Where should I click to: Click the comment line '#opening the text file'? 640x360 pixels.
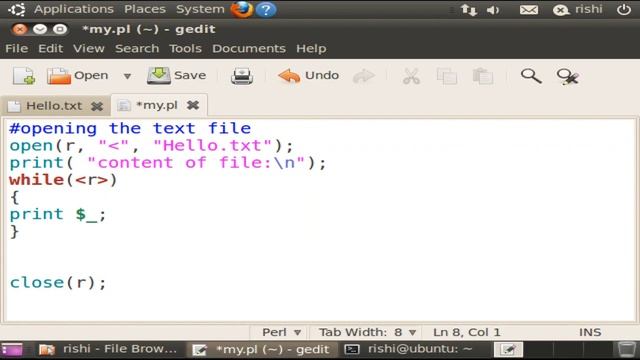pyautogui.click(x=130, y=129)
